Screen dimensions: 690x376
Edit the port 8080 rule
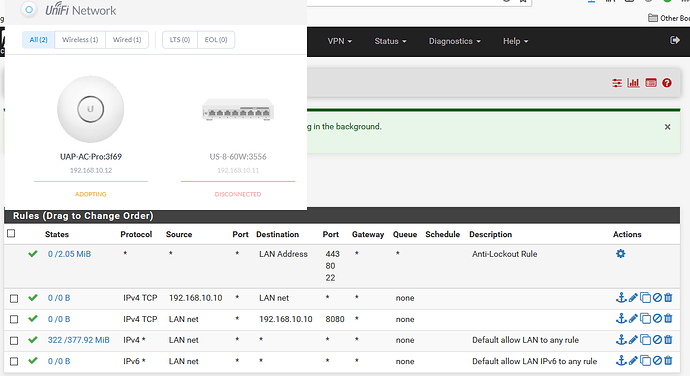[633, 318]
